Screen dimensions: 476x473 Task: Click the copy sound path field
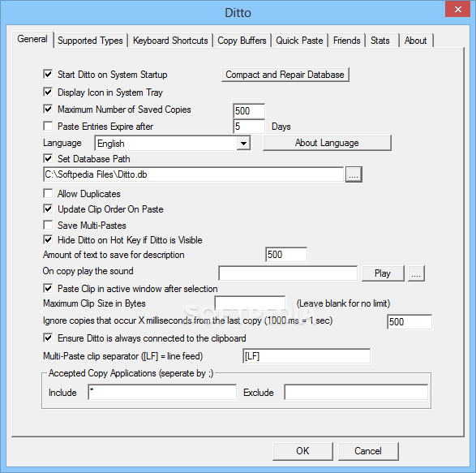coord(288,273)
